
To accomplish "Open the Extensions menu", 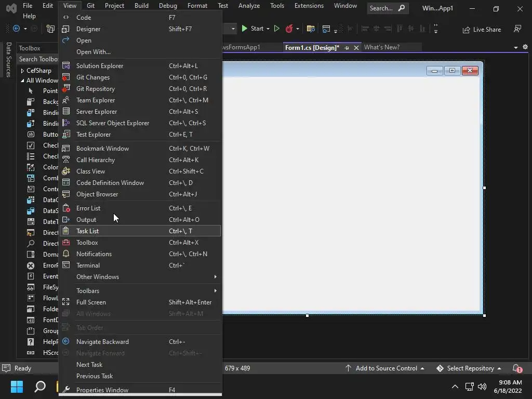I will (x=309, y=6).
